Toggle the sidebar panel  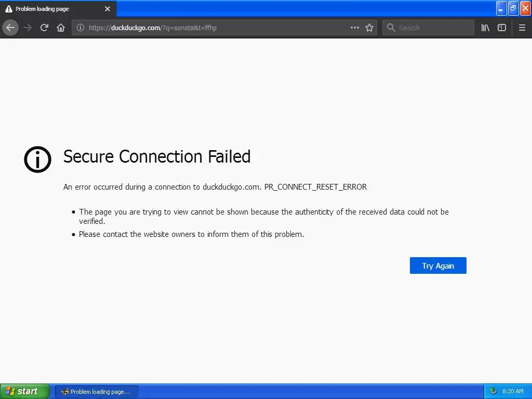pyautogui.click(x=502, y=28)
